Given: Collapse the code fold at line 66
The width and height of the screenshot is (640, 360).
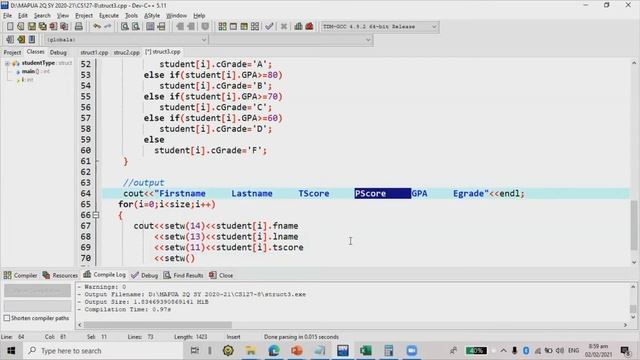Looking at the screenshot, I should tap(96, 215).
